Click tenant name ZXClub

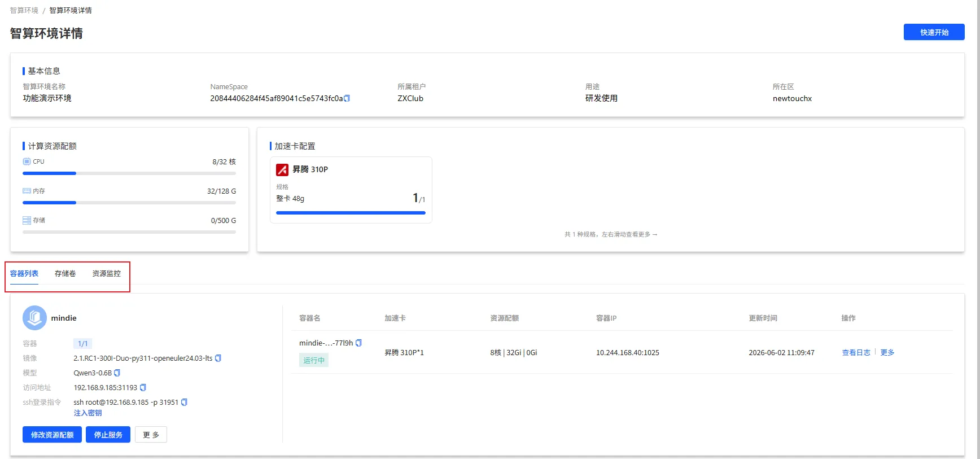pos(410,98)
